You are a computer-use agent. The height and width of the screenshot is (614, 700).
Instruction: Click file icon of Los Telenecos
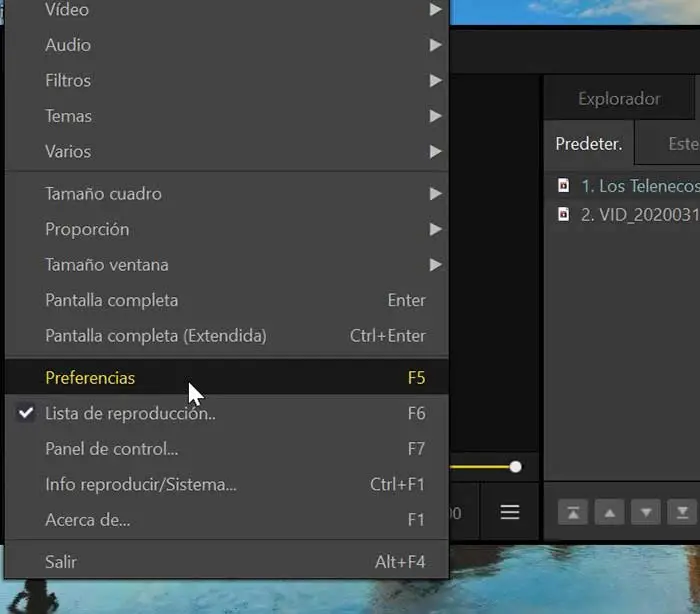[563, 185]
